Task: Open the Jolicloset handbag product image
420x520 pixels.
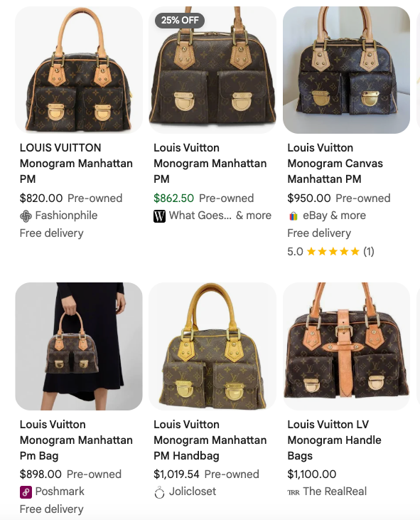Action: pyautogui.click(x=212, y=346)
